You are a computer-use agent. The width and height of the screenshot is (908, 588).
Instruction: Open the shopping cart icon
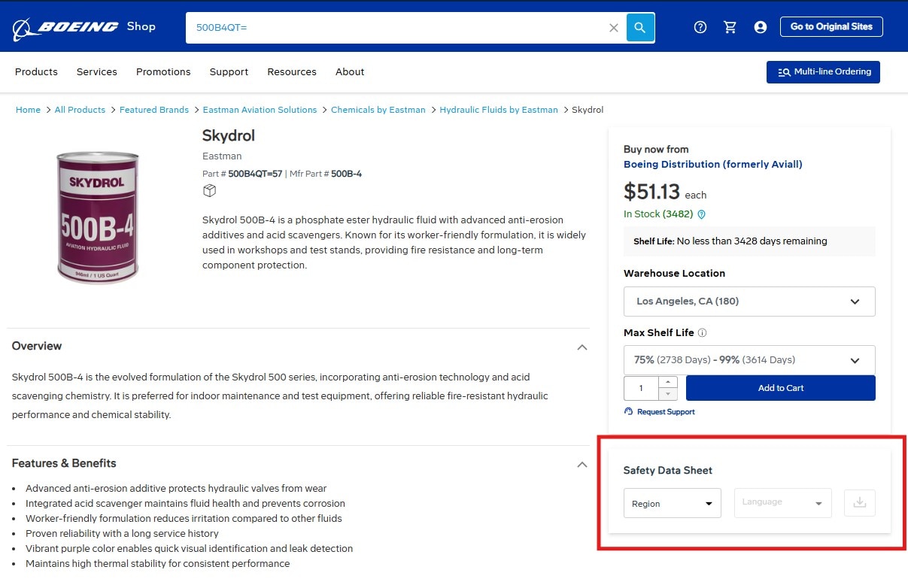click(730, 26)
